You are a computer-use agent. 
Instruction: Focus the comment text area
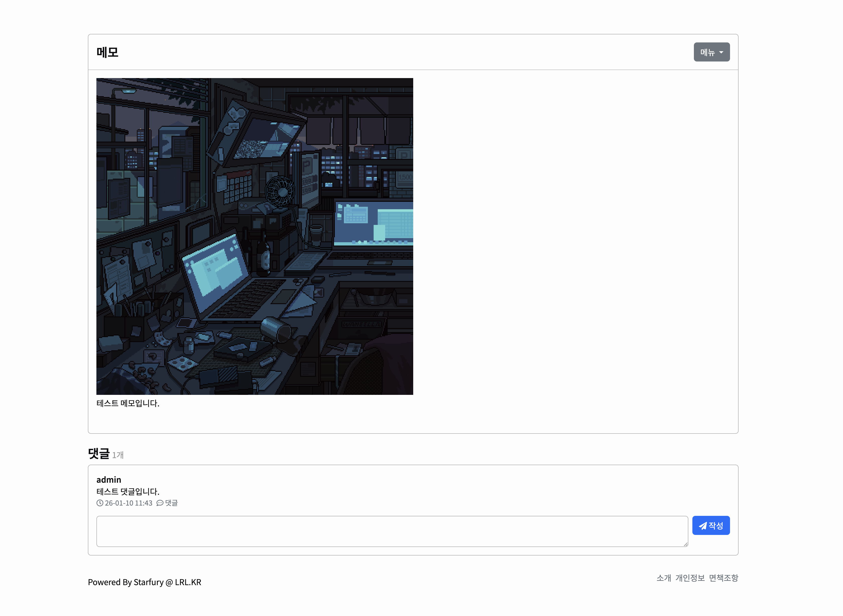391,531
